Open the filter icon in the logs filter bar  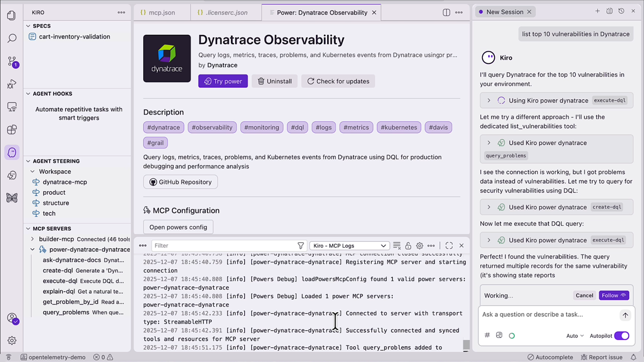coord(301,245)
